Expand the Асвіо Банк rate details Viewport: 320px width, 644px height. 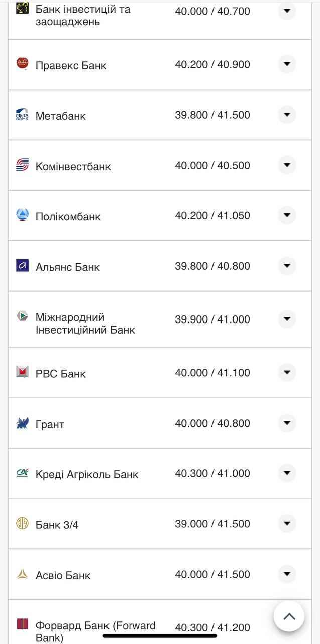click(x=287, y=574)
